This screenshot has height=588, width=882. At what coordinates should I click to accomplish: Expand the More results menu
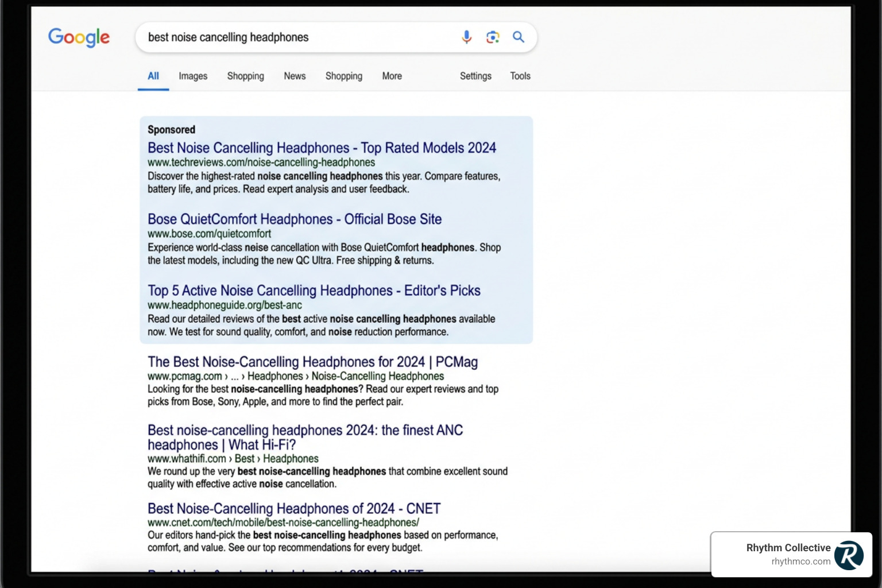pos(392,76)
